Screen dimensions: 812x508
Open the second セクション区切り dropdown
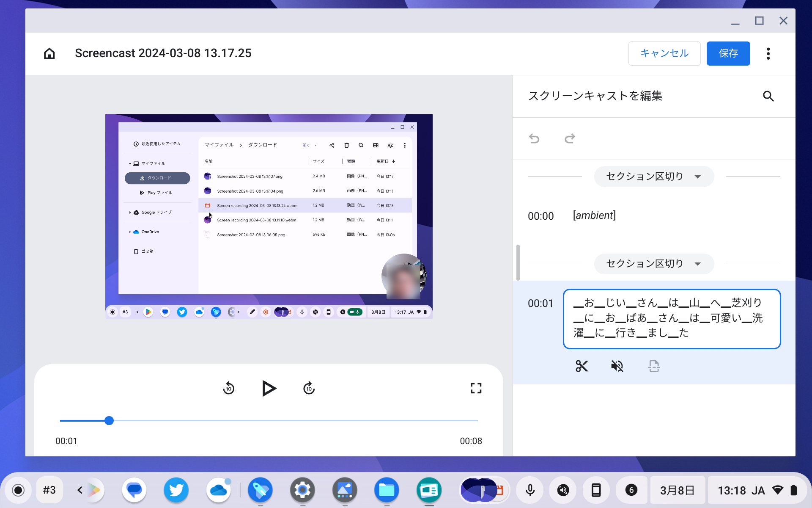coord(653,264)
